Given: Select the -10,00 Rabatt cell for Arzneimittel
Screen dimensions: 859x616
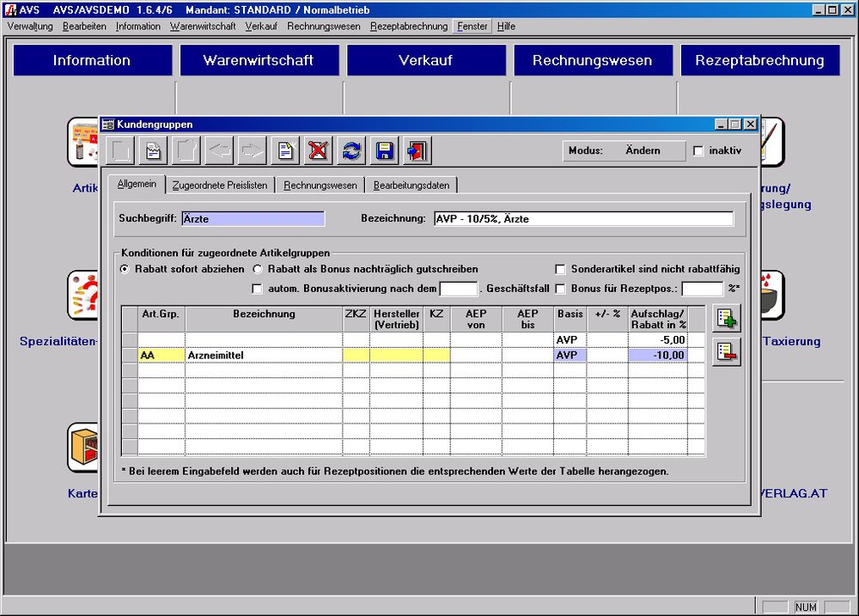Looking at the screenshot, I should [658, 355].
